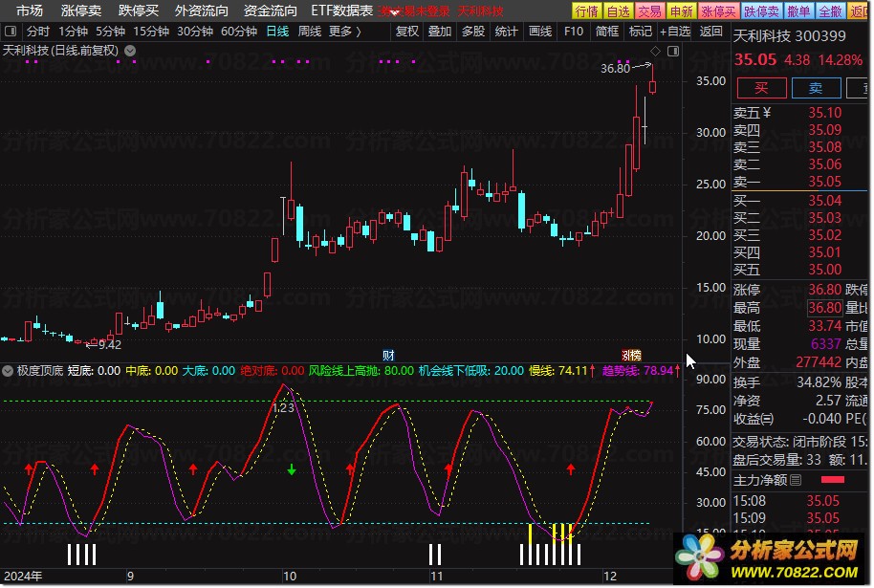The width and height of the screenshot is (874, 588).
Task: Click the 标记 mark option
Action: tap(641, 32)
